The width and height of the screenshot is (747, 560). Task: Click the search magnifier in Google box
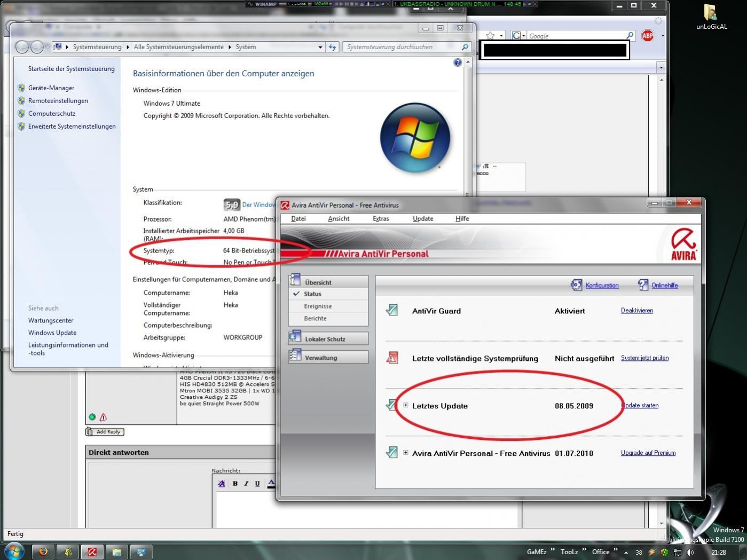tap(630, 36)
